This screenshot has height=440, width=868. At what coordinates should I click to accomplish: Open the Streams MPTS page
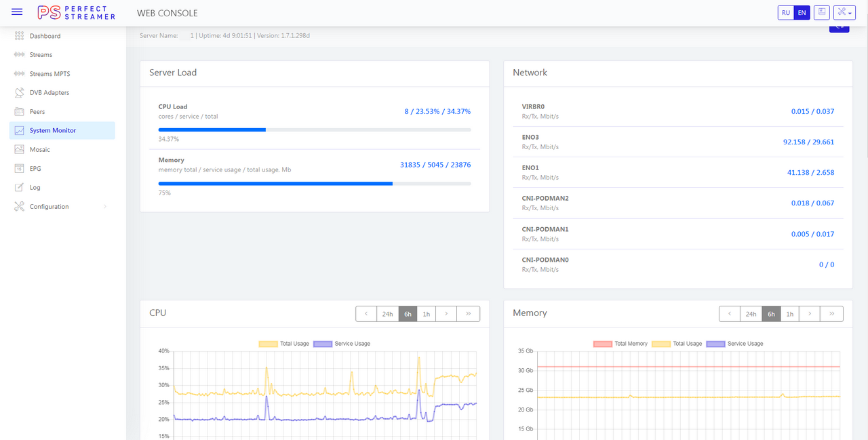pos(50,74)
